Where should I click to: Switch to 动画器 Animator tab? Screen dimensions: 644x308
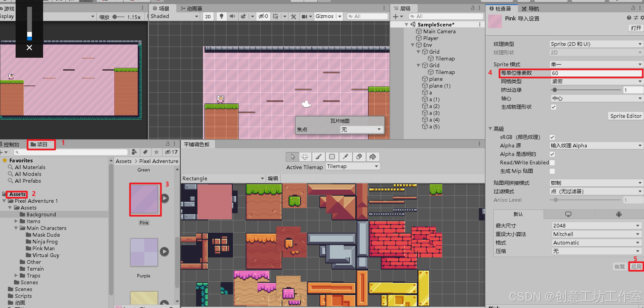(191, 8)
